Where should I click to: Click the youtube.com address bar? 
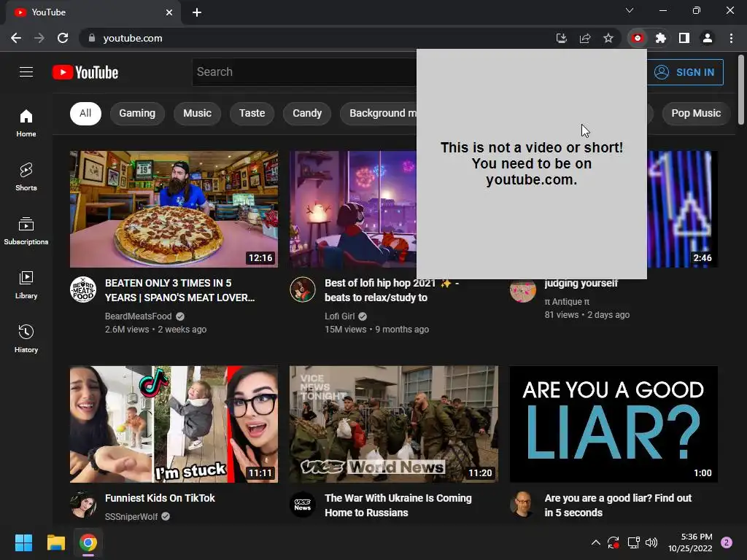pyautogui.click(x=314, y=38)
